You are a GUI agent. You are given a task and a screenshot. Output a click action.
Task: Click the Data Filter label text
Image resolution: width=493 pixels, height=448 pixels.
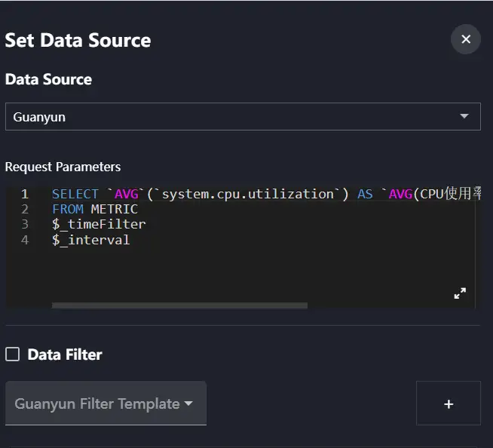[65, 354]
